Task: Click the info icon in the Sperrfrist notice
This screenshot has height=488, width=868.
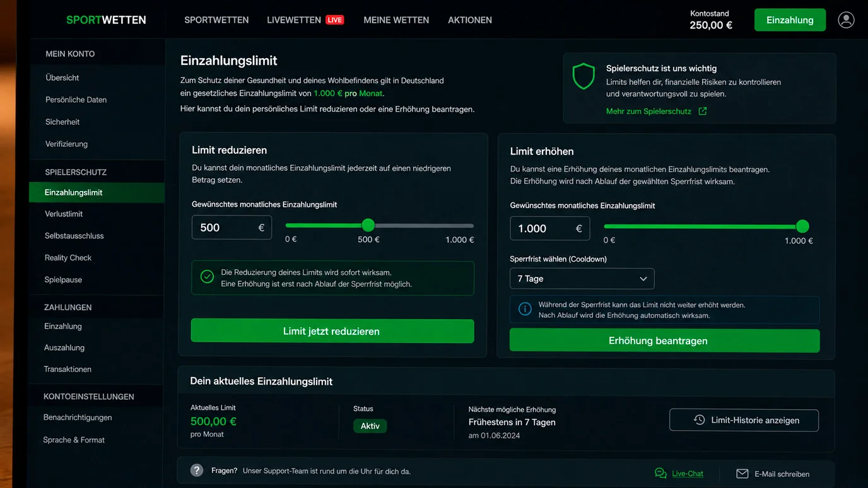Action: click(525, 309)
